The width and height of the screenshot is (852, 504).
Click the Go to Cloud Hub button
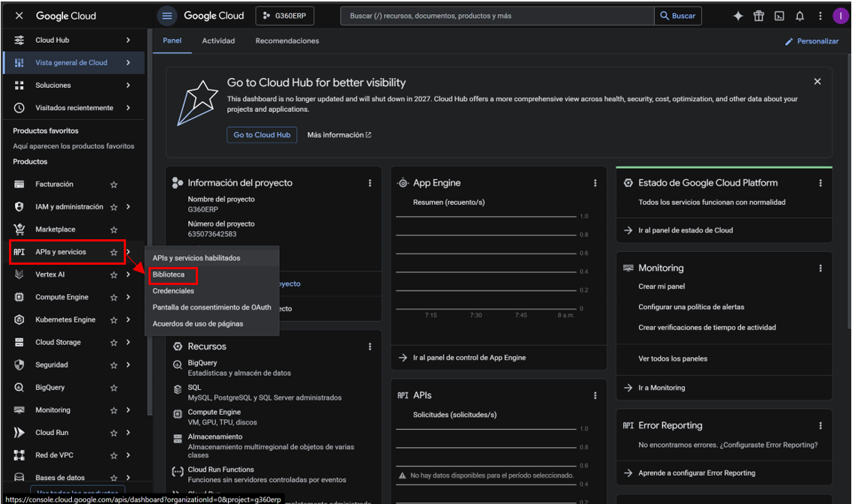262,135
